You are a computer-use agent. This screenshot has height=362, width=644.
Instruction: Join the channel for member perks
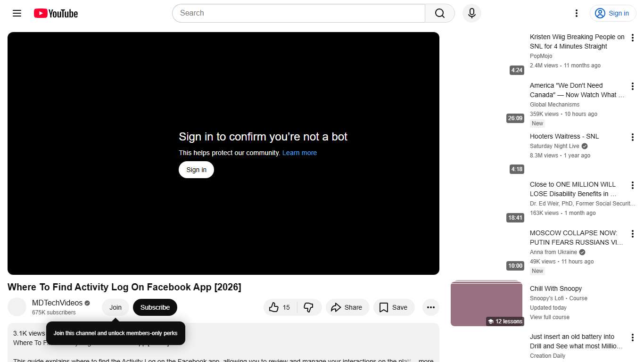pyautogui.click(x=115, y=307)
